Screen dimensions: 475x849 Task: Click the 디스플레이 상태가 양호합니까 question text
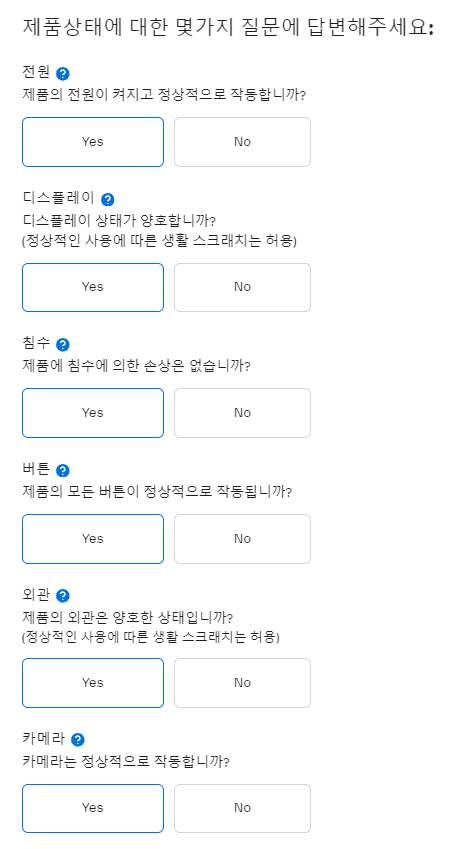point(119,221)
